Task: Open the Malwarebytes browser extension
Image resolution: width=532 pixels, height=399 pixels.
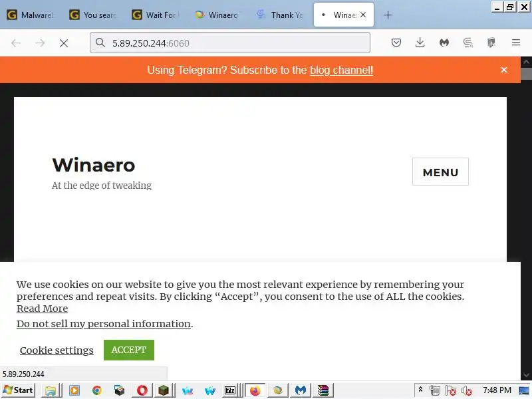Action: click(444, 43)
